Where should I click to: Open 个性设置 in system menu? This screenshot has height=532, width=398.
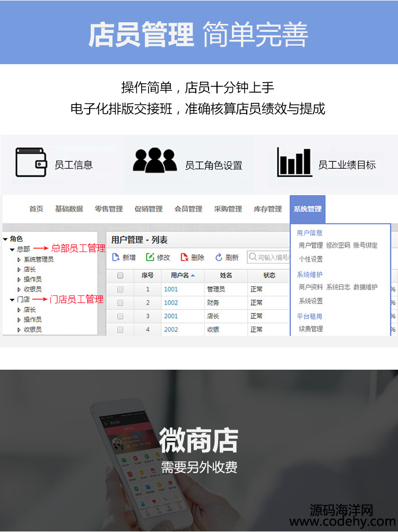(x=311, y=259)
